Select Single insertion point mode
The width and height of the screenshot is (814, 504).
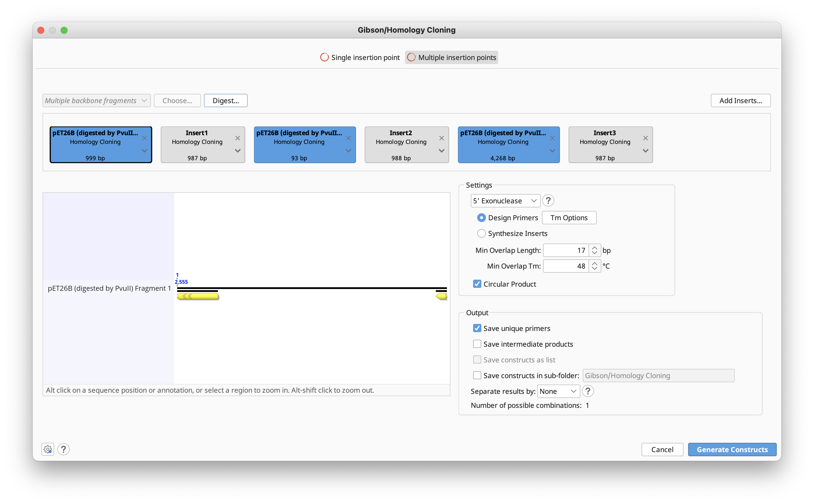coord(360,57)
